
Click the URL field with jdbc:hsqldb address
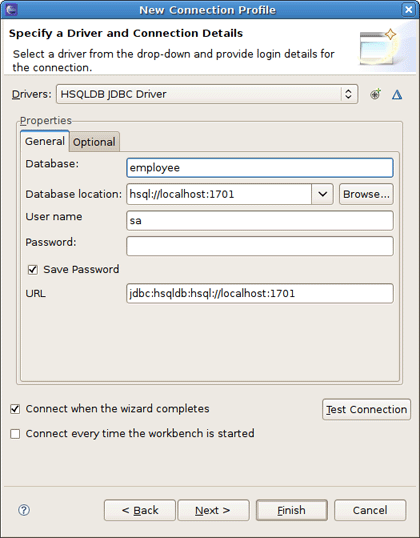coord(260,293)
